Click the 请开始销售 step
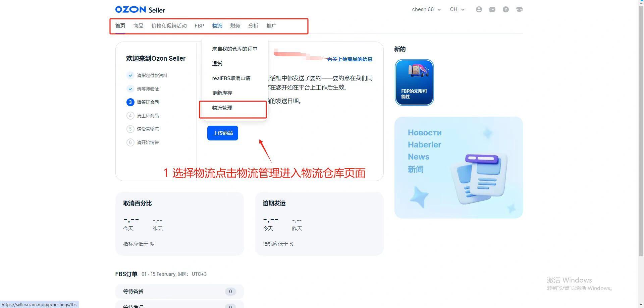The width and height of the screenshot is (644, 308). click(148, 142)
